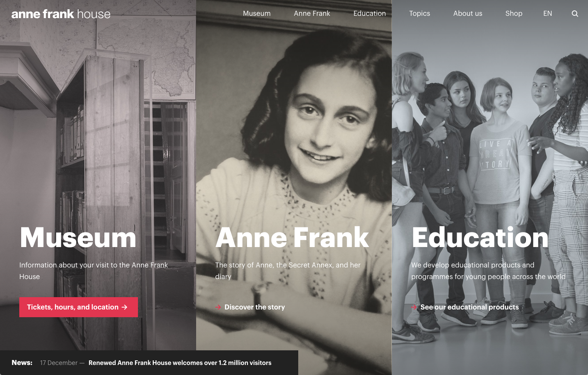Screen dimensions: 588x375
Task: Click the large Museum heading
Action: 78,238
